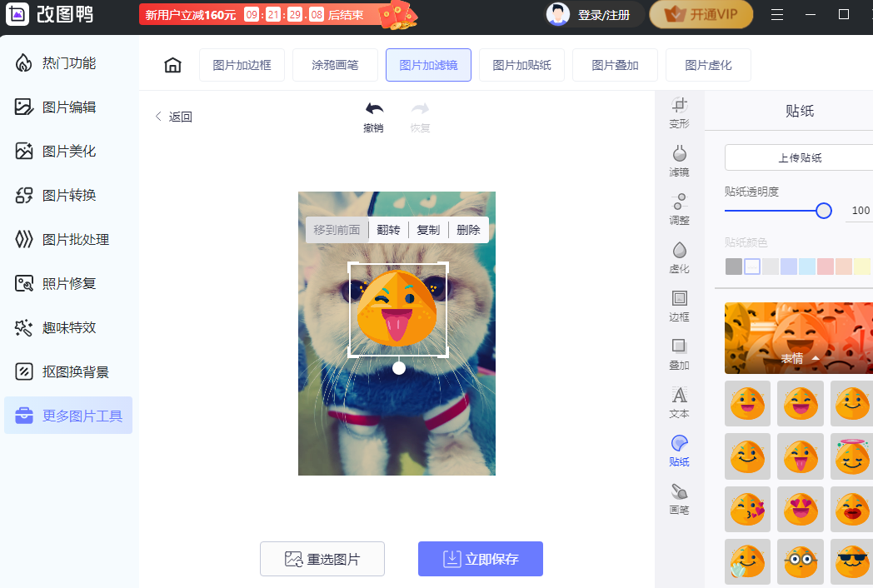Click the 立即保存 save button
Viewport: 873px width, 588px height.
pos(480,559)
